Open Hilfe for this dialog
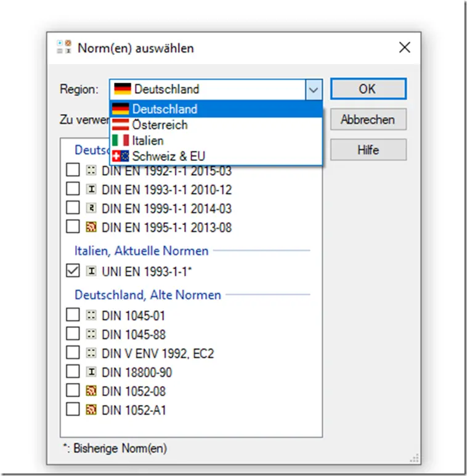 (x=368, y=150)
